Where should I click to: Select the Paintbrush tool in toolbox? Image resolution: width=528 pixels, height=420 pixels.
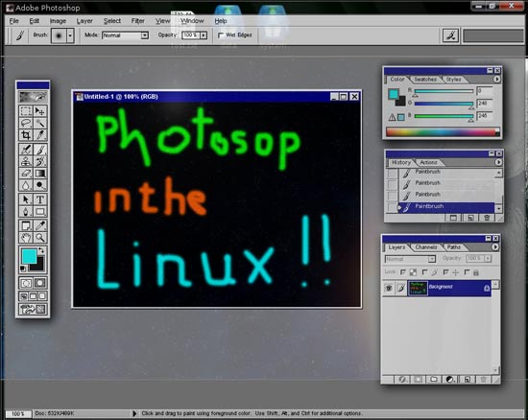click(x=39, y=150)
